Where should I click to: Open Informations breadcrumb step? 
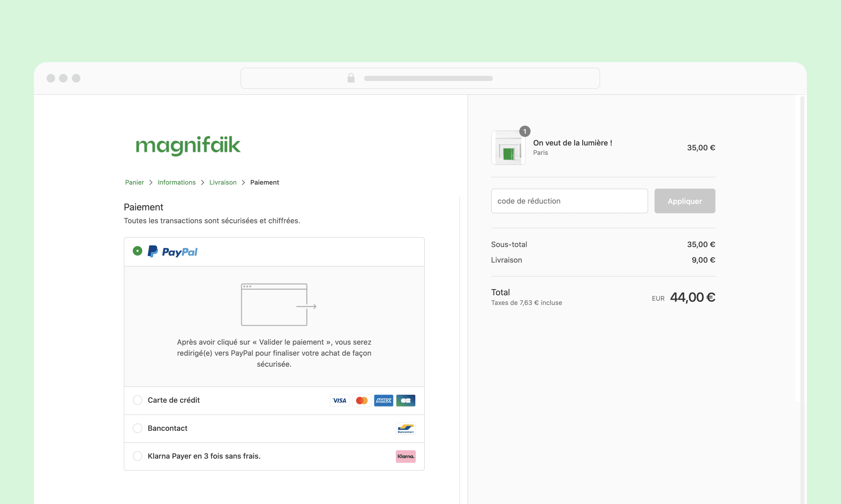pos(176,182)
